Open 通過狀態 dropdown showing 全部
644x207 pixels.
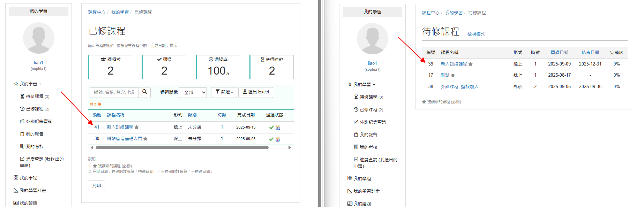(x=193, y=92)
